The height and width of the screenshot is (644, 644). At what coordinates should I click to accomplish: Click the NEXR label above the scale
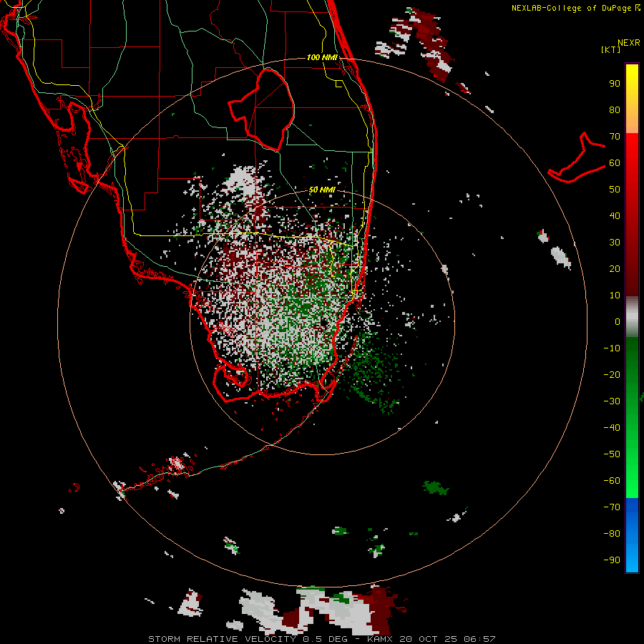tap(628, 43)
